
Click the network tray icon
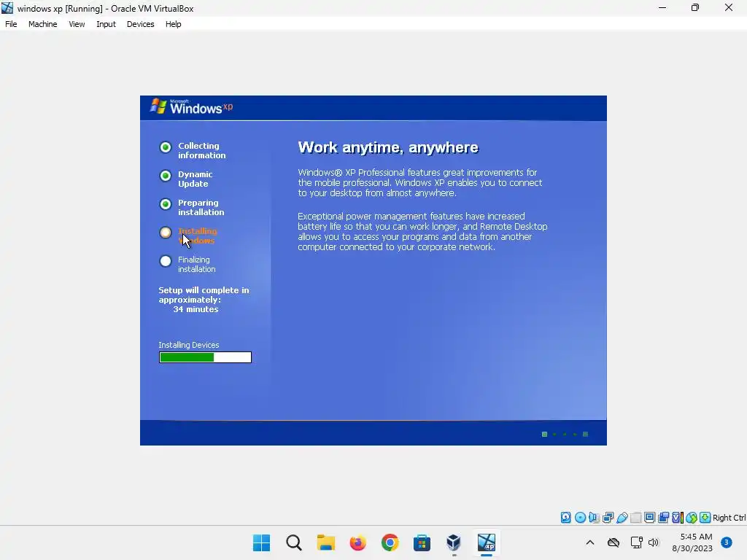[636, 542]
